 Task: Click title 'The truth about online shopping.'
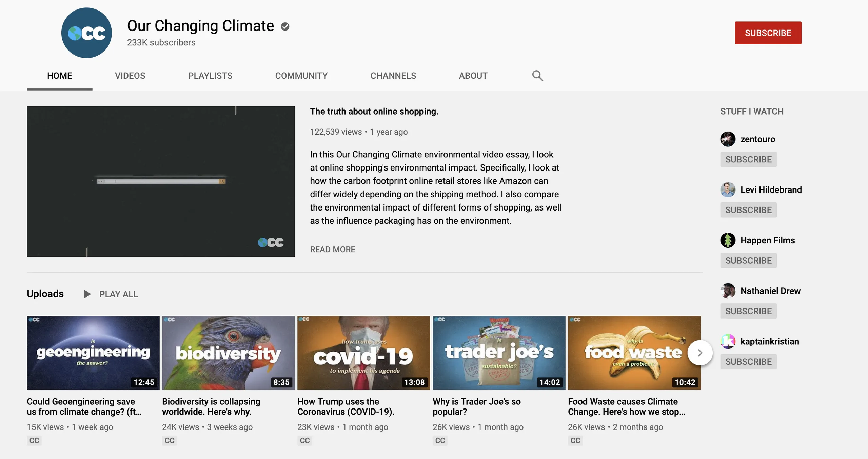[374, 112]
